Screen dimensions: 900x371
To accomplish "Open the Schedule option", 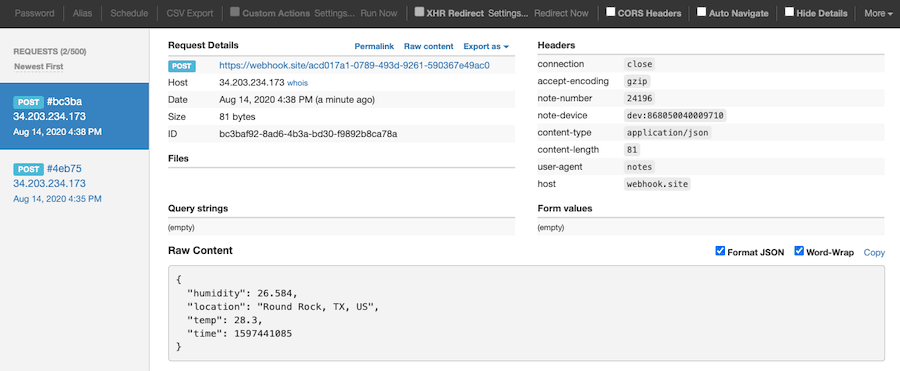I will (x=129, y=13).
